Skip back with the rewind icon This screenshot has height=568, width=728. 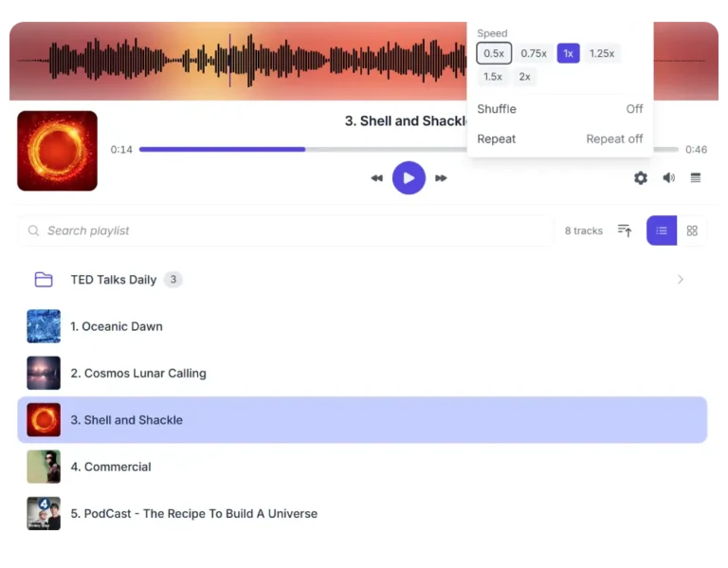[x=376, y=178]
